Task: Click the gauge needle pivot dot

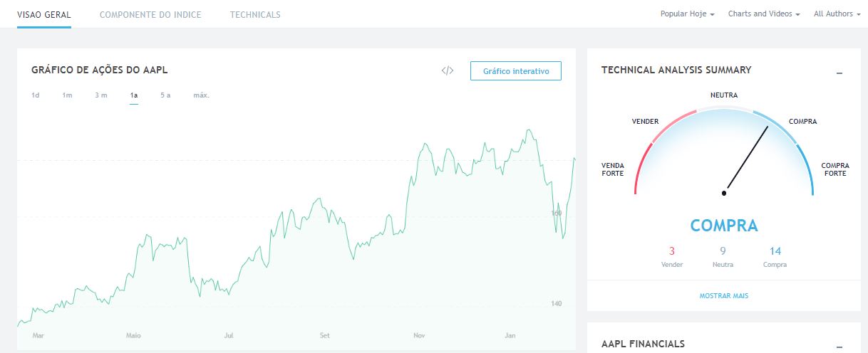Action: click(724, 193)
